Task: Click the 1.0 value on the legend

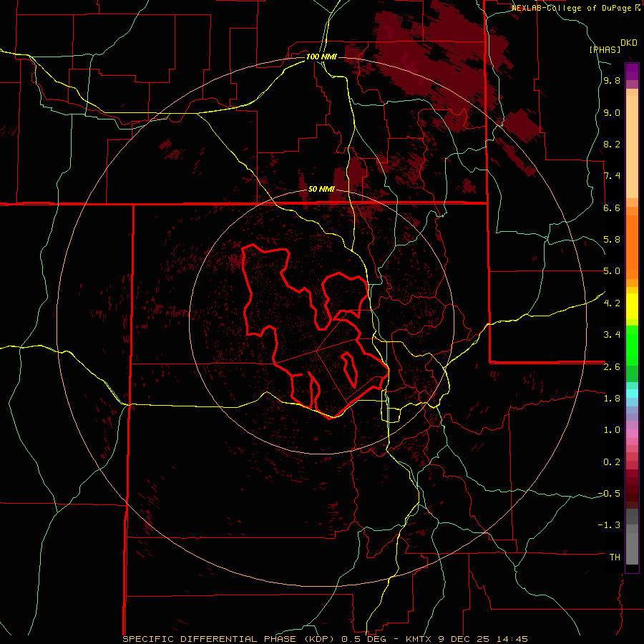Action: click(x=612, y=429)
